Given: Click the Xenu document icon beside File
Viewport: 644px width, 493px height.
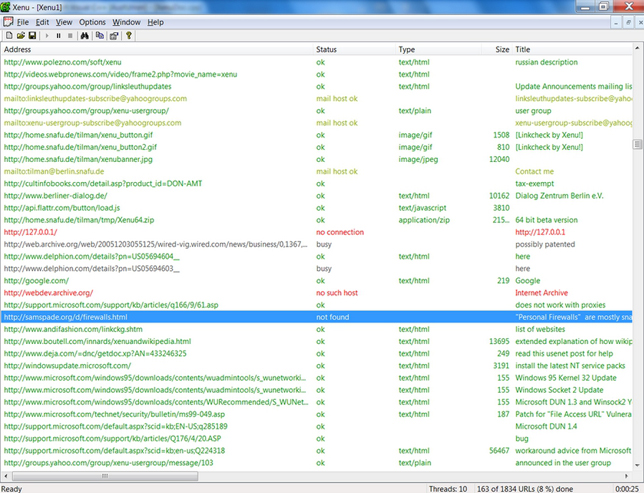Looking at the screenshot, I should (x=8, y=22).
